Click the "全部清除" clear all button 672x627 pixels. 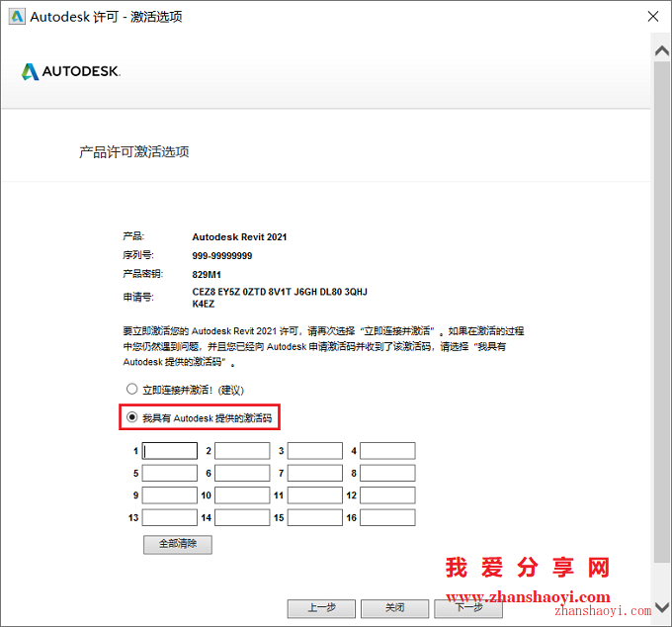pyautogui.click(x=178, y=544)
